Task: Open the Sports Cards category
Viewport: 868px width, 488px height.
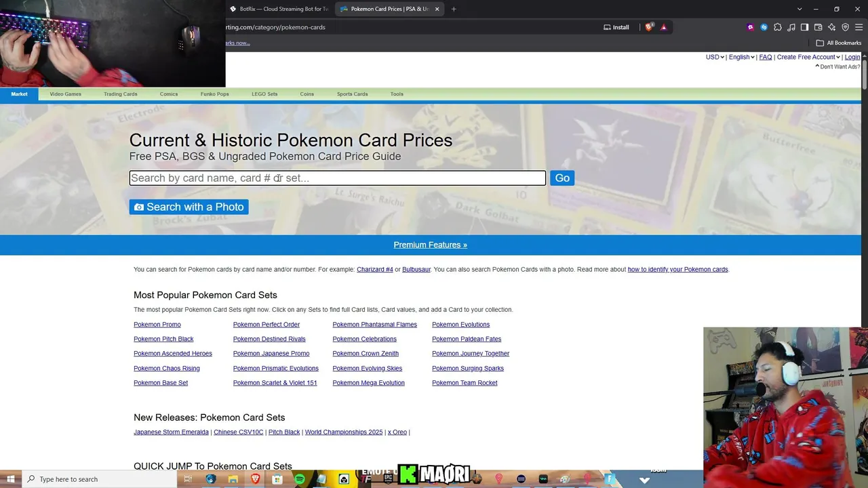Action: (x=353, y=94)
